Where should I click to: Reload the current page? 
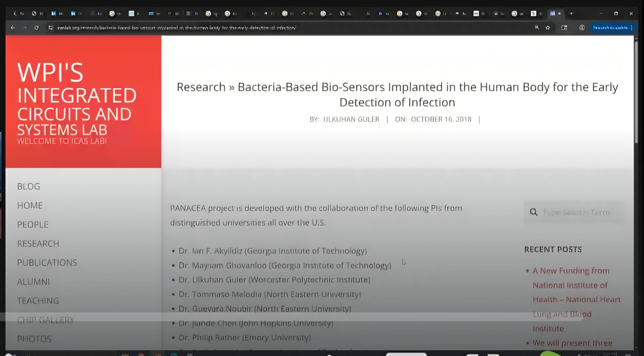tap(36, 28)
